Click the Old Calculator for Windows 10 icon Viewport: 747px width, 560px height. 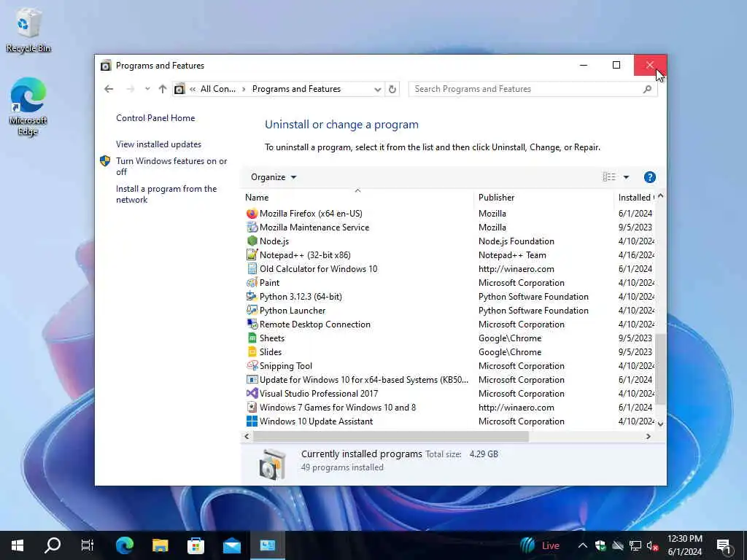click(x=252, y=268)
